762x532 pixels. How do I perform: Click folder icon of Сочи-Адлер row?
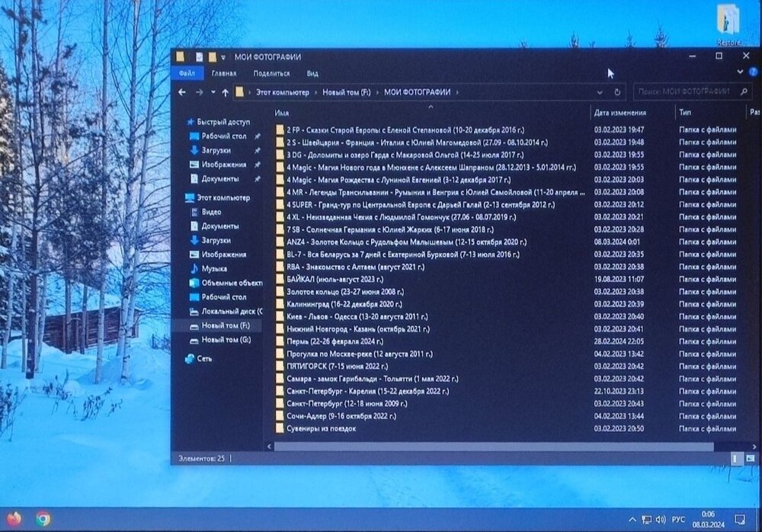pos(280,416)
